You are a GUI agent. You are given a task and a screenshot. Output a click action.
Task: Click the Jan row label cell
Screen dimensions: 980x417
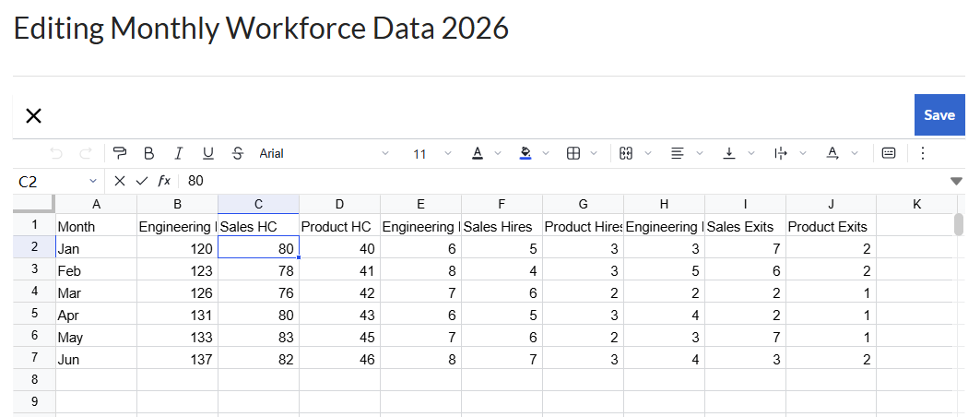[96, 248]
